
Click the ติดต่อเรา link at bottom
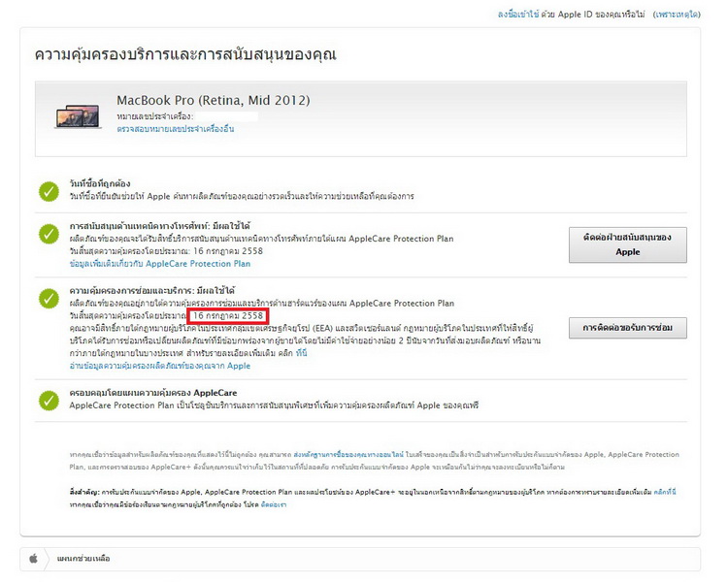point(274,504)
